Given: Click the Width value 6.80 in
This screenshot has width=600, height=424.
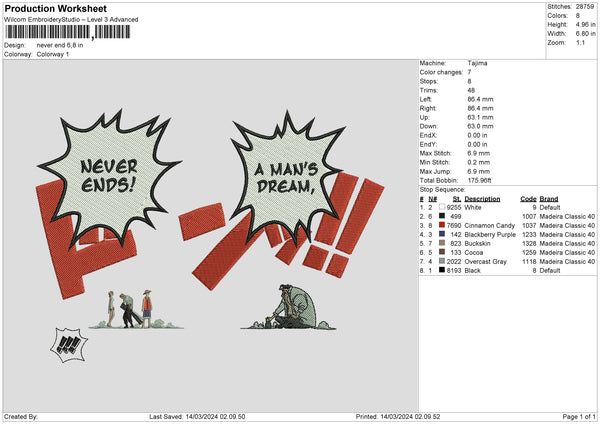Looking at the screenshot, I should coord(585,34).
